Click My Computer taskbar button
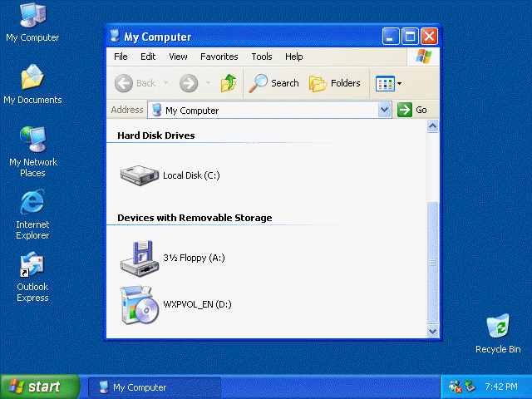 [155, 387]
